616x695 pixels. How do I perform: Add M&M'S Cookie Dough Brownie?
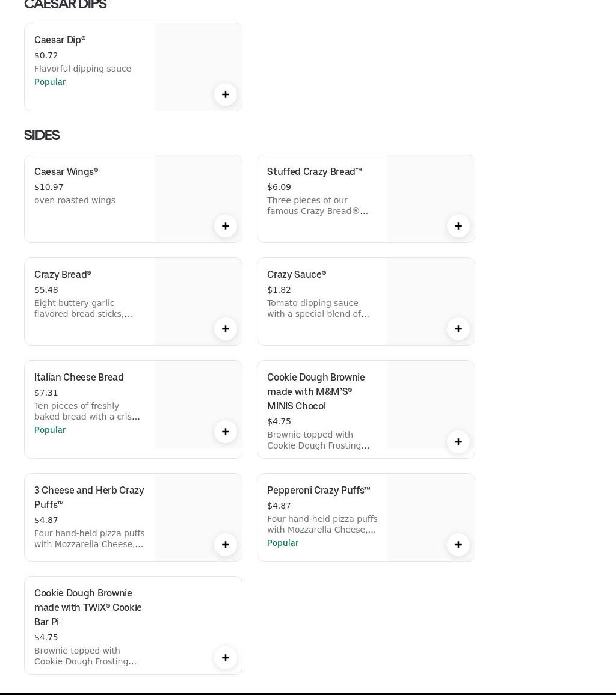(458, 442)
